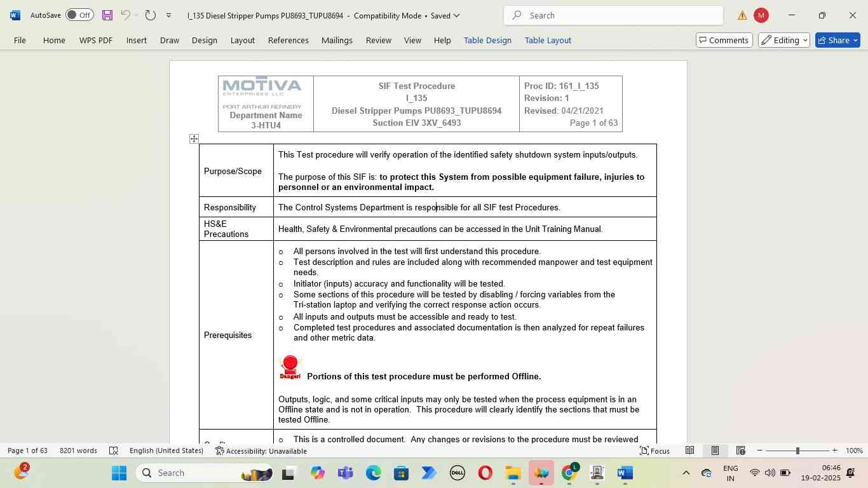Screen dimensions: 868x488
Task: Open File Explorer from taskbar
Action: tap(513, 473)
